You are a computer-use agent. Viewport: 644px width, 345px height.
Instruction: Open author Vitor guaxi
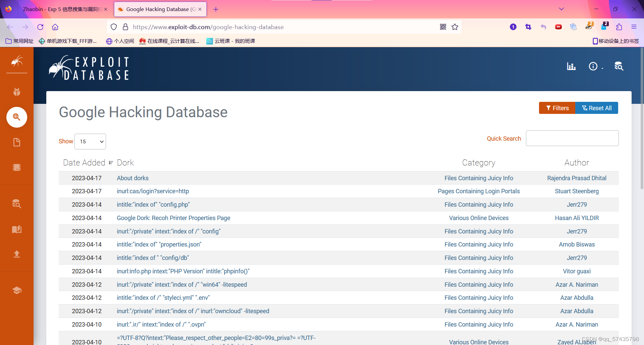[x=577, y=271]
